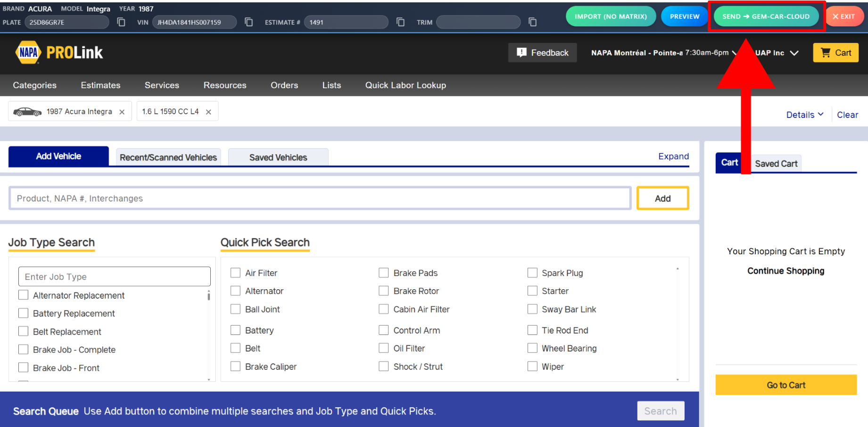The image size is (868, 427).
Task: Switch to Saved Vehicles tab
Action: pos(278,157)
